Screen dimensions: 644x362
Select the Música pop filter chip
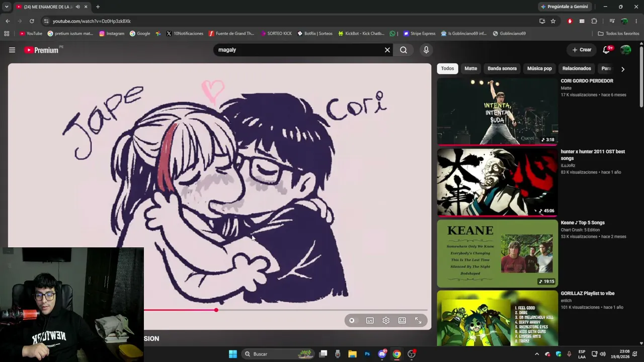point(539,68)
